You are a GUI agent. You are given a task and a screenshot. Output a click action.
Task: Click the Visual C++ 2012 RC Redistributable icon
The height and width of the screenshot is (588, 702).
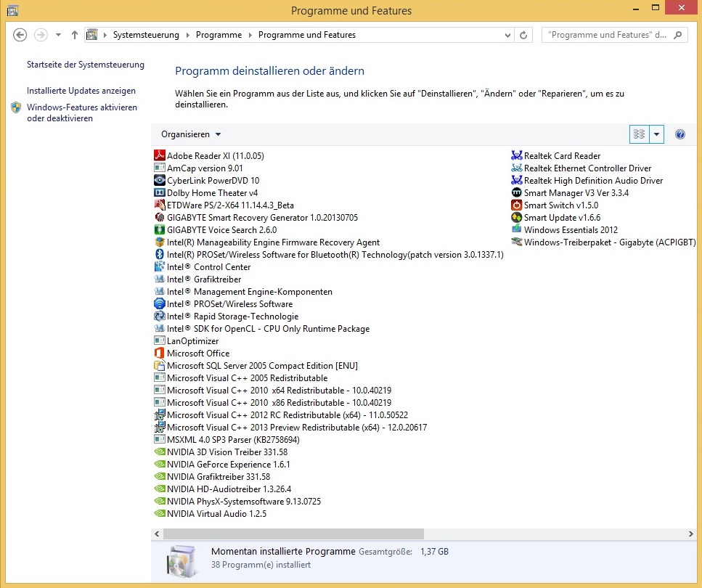(x=160, y=415)
